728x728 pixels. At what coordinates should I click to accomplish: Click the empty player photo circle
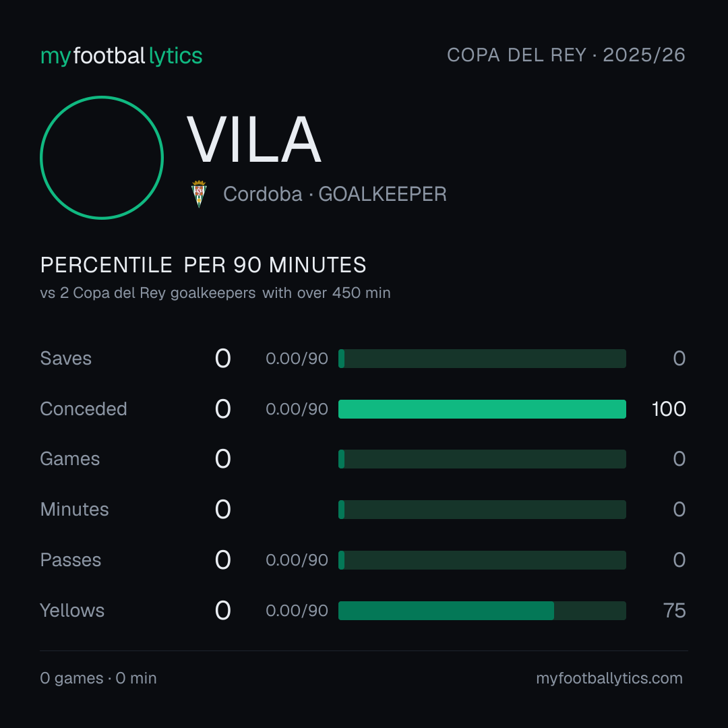[x=102, y=158]
